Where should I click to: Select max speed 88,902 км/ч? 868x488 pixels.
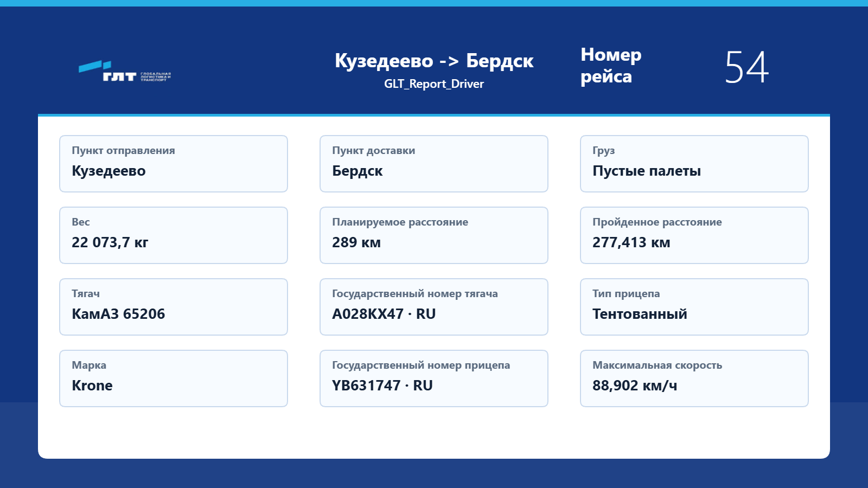pyautogui.click(x=635, y=386)
